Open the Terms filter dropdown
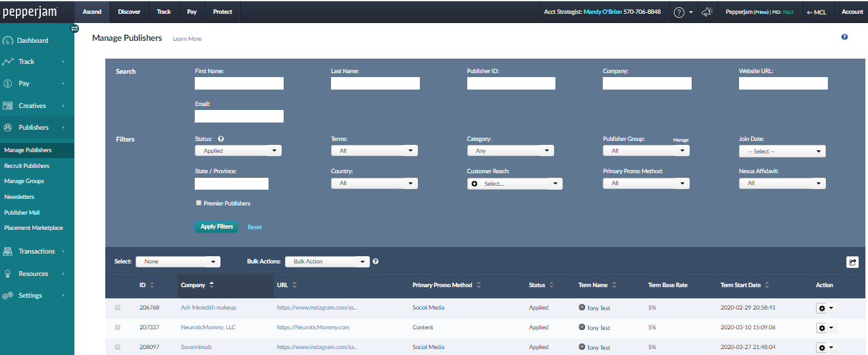 coord(374,151)
